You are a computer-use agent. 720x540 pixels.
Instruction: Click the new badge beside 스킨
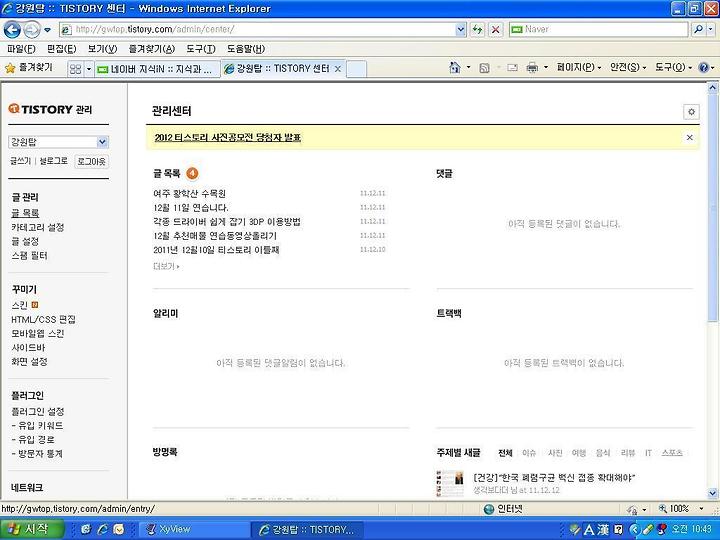tap(34, 305)
